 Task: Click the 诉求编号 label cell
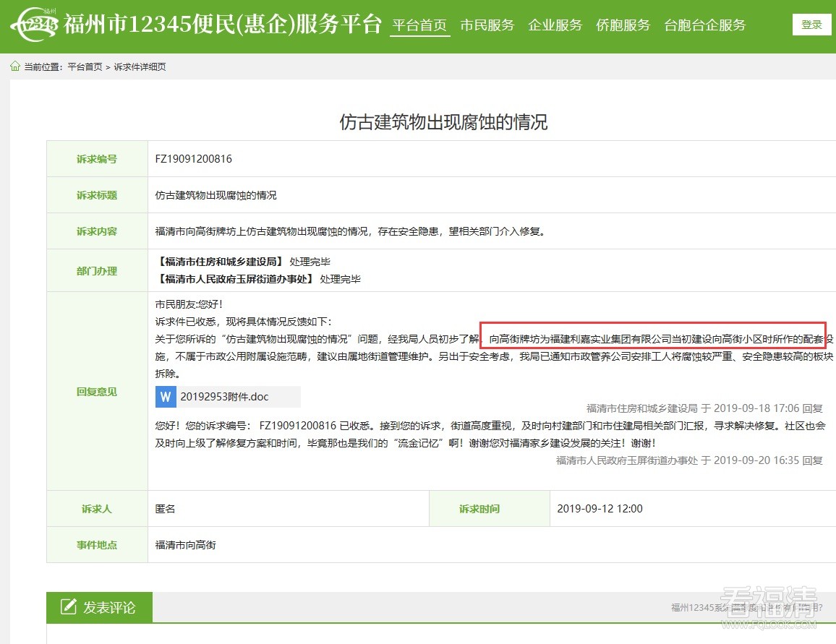click(x=97, y=159)
